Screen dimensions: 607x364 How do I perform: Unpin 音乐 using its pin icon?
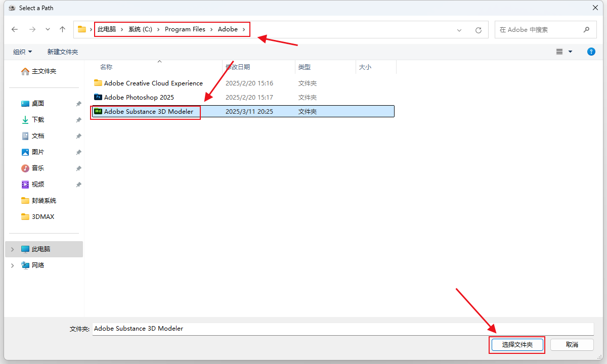(x=78, y=168)
